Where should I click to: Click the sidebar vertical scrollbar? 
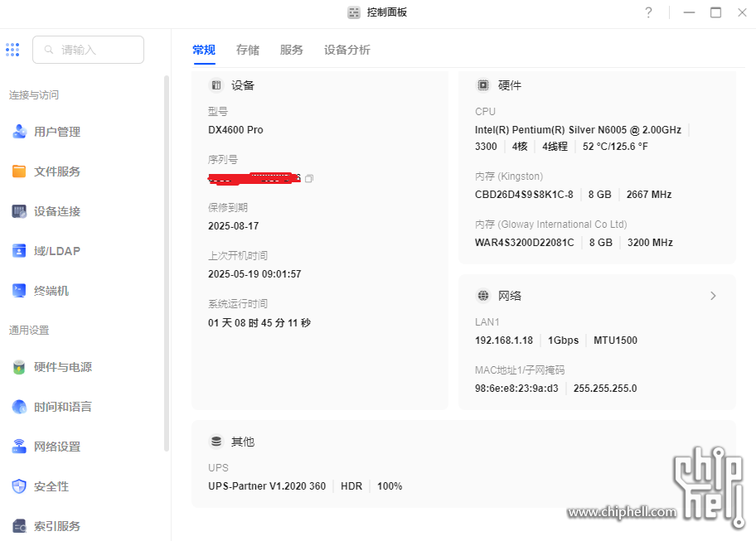pos(167,263)
